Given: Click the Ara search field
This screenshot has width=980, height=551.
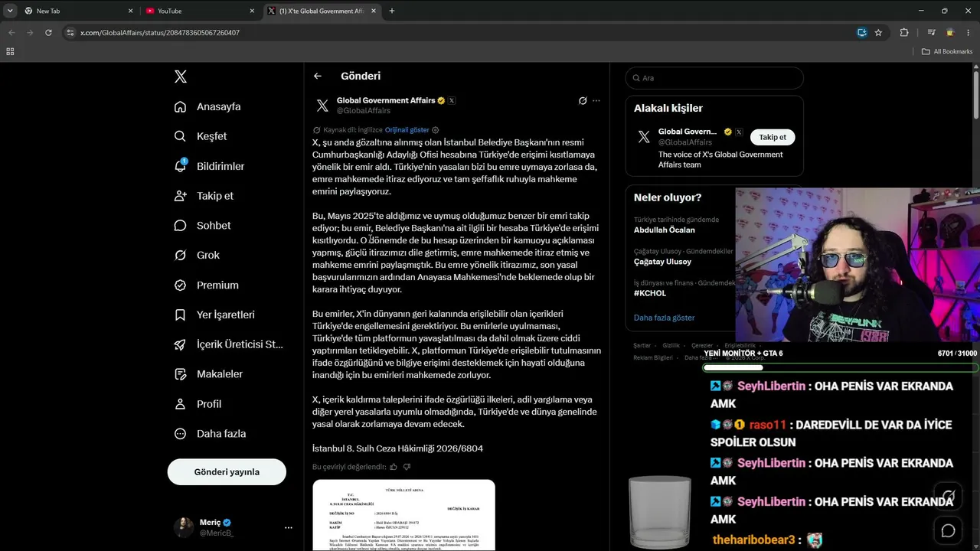Looking at the screenshot, I should pyautogui.click(x=714, y=78).
